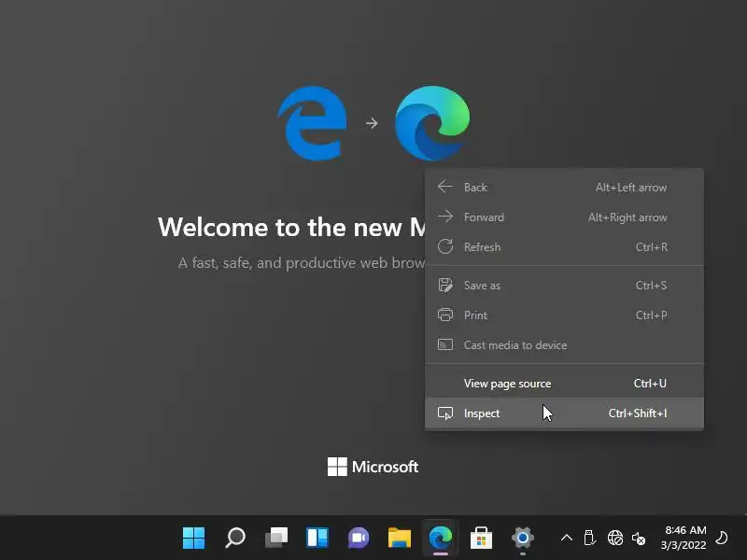
Task: Choose Print in the context menu
Action: click(564, 315)
